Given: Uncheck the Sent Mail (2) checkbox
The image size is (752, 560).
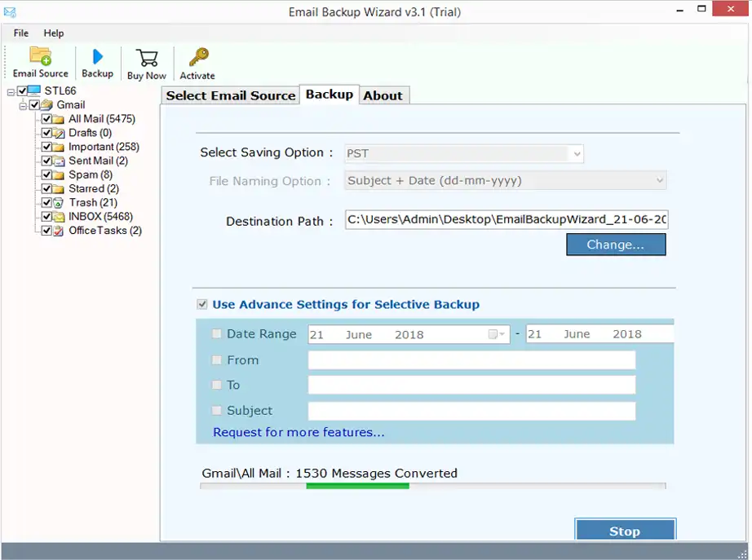Looking at the screenshot, I should [46, 161].
